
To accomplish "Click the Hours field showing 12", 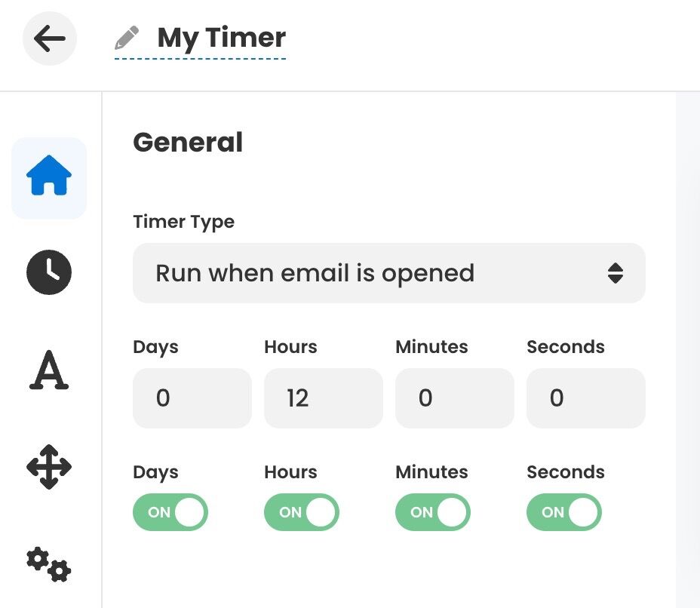I will pyautogui.click(x=324, y=398).
